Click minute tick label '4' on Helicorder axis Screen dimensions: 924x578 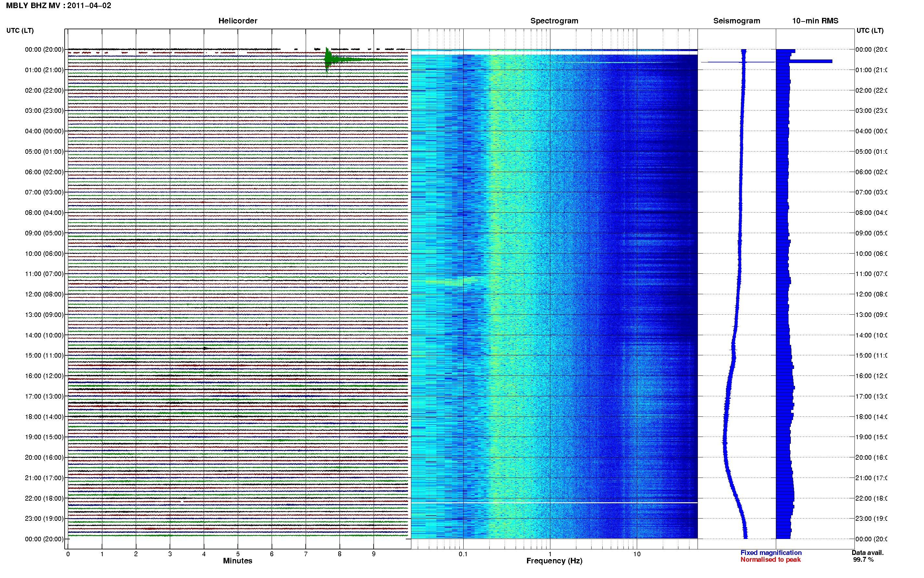point(204,554)
